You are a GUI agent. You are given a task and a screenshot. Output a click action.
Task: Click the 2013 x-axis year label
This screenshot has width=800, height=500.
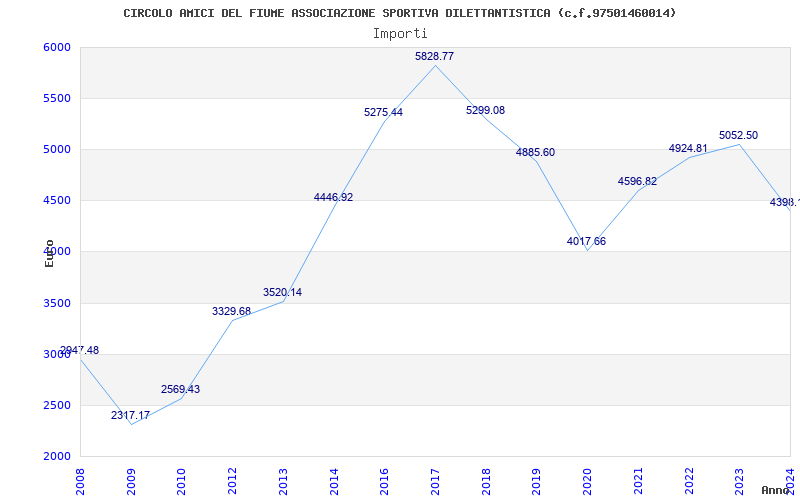click(x=283, y=482)
